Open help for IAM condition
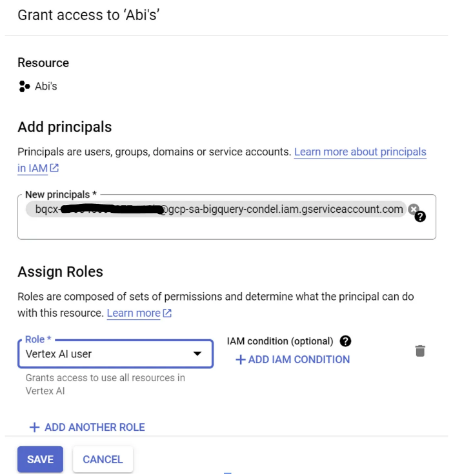 coord(346,341)
